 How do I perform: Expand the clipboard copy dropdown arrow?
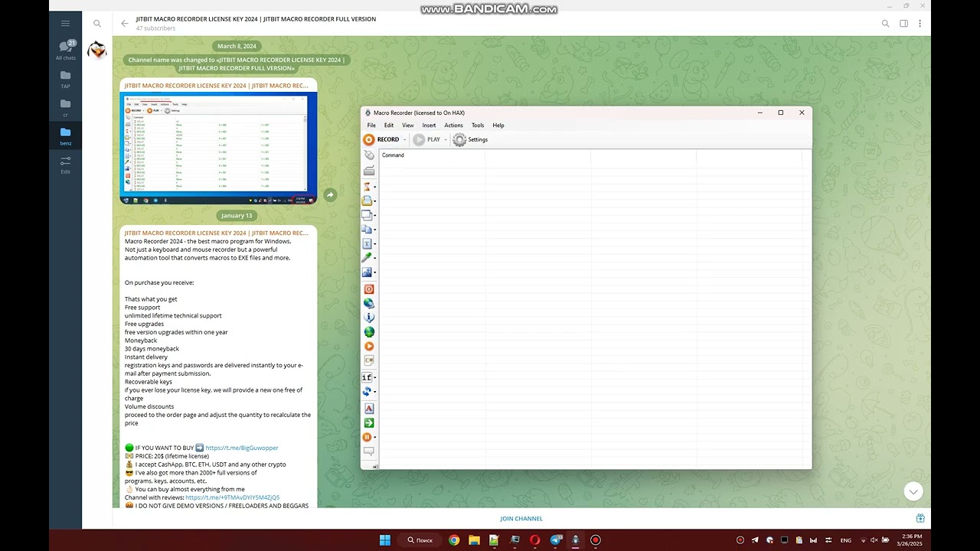point(375,230)
